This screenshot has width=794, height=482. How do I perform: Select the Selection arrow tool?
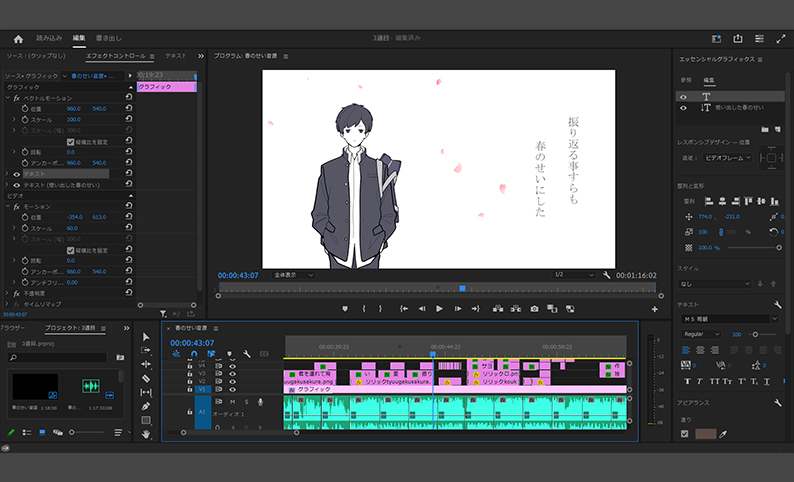click(x=146, y=337)
